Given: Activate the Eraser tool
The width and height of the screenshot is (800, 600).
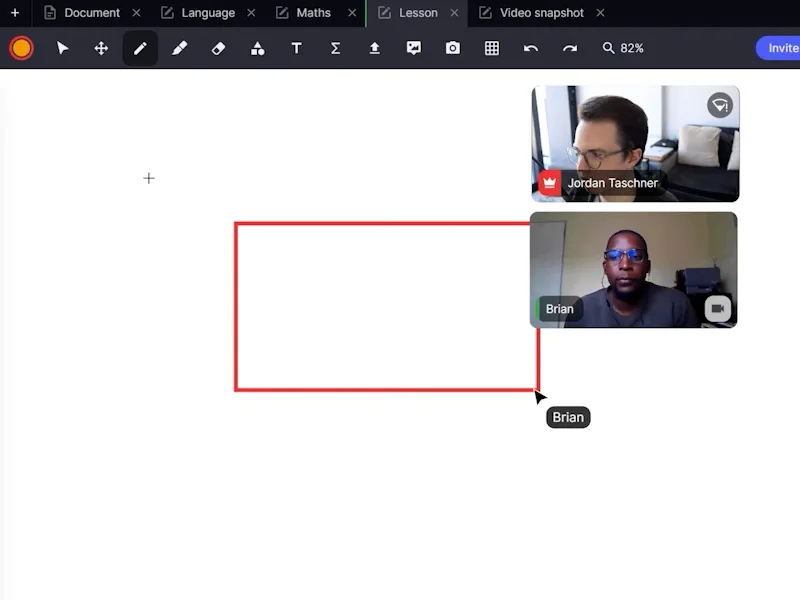Looking at the screenshot, I should click(x=218, y=48).
